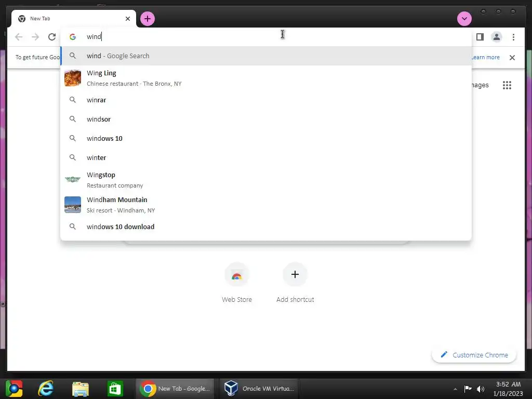The image size is (532, 399).
Task: Choose the Wingstop restaurant company suggestion
Action: [266, 180]
